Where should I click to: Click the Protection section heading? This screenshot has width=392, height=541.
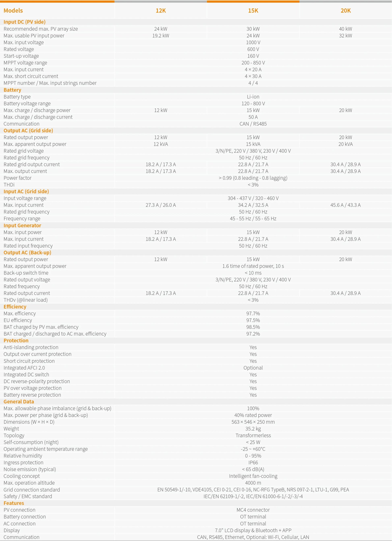16,340
